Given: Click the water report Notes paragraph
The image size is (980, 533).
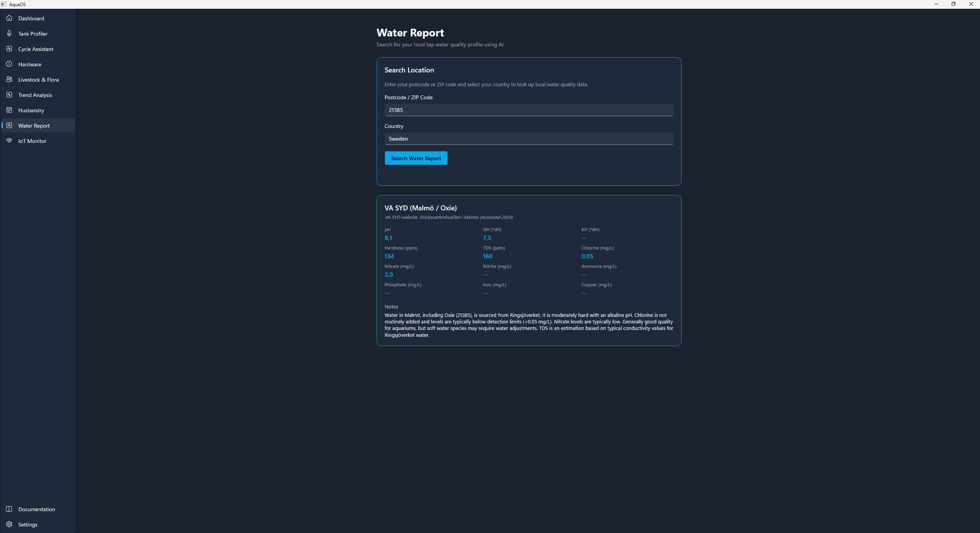Looking at the screenshot, I should 528,325.
